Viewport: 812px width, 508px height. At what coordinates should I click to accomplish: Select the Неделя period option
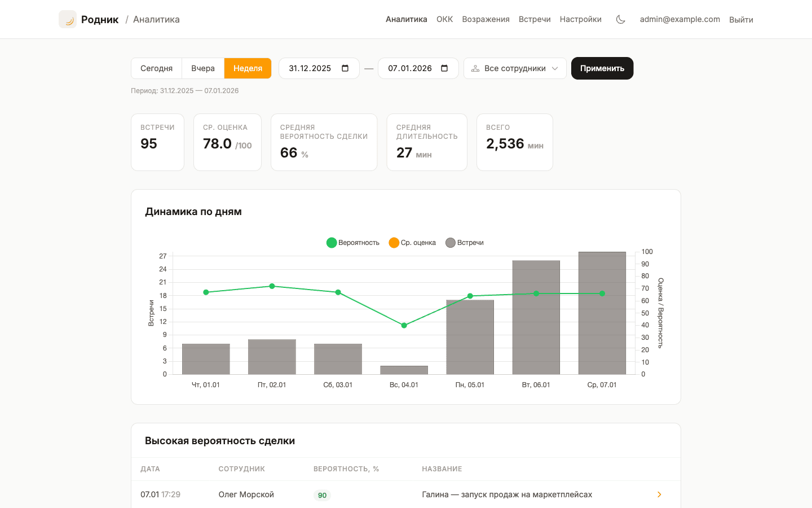[248, 68]
